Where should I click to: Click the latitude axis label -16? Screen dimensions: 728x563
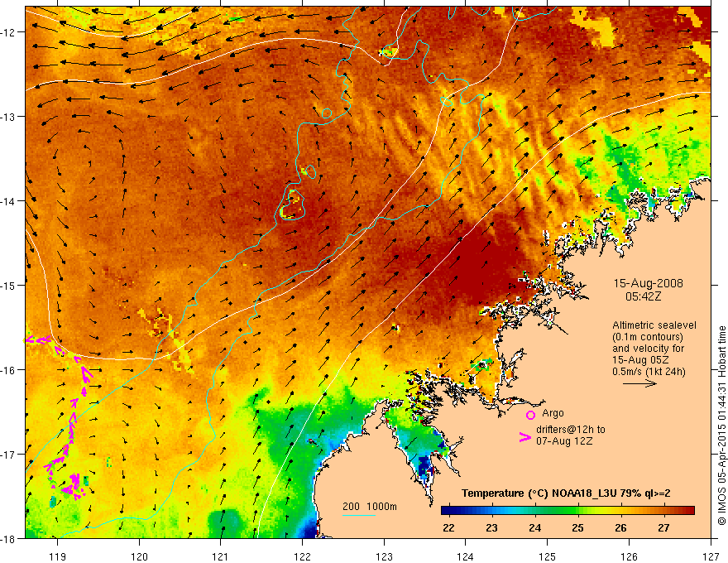(9, 370)
